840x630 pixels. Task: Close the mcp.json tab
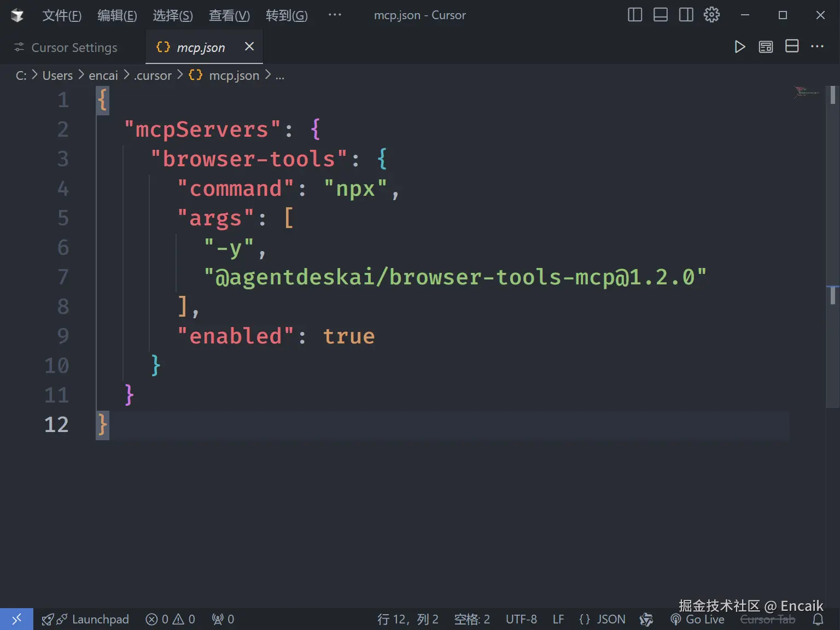(249, 46)
